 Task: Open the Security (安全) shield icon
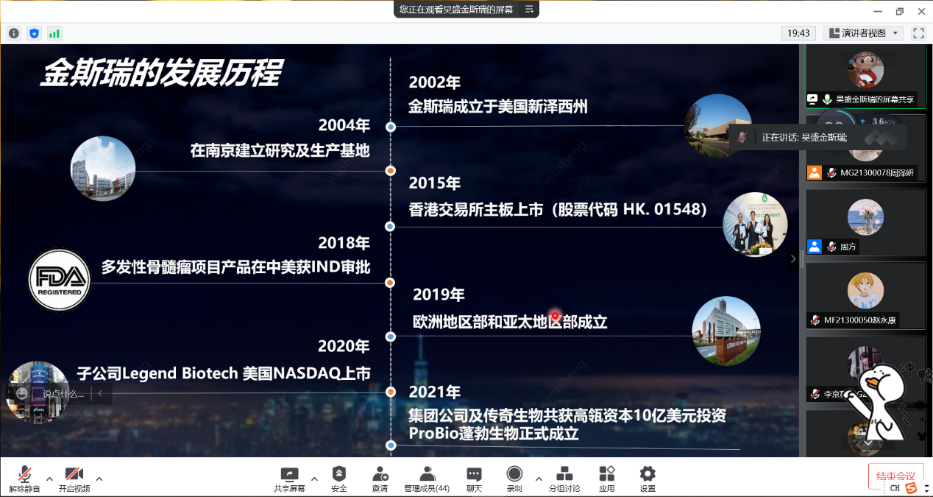[x=339, y=476]
